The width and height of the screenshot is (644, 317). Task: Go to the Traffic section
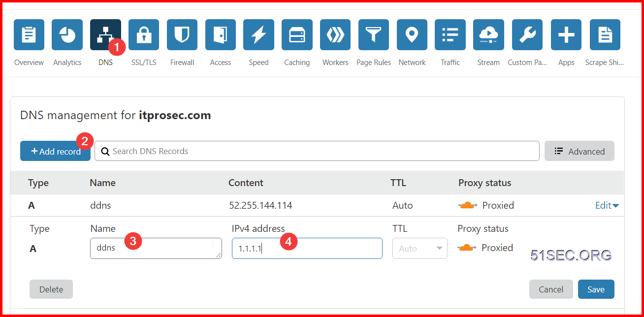pos(450,34)
